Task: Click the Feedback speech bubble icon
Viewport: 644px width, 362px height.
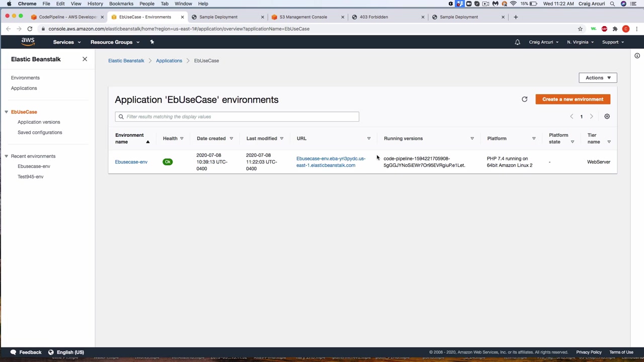Action: point(14,352)
